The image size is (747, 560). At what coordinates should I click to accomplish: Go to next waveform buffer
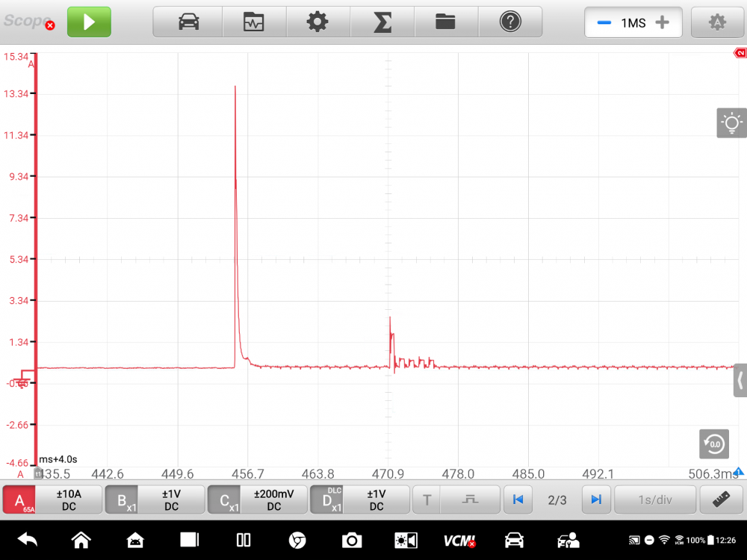tap(595, 500)
